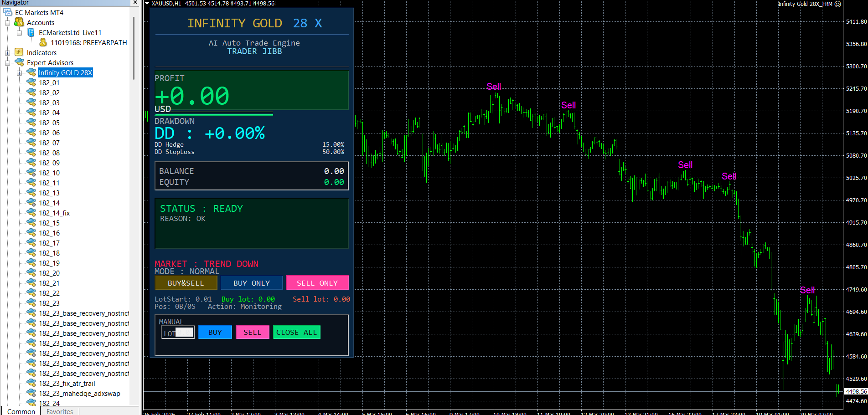Switch to the Favorites tab
868x415 pixels.
(60, 411)
